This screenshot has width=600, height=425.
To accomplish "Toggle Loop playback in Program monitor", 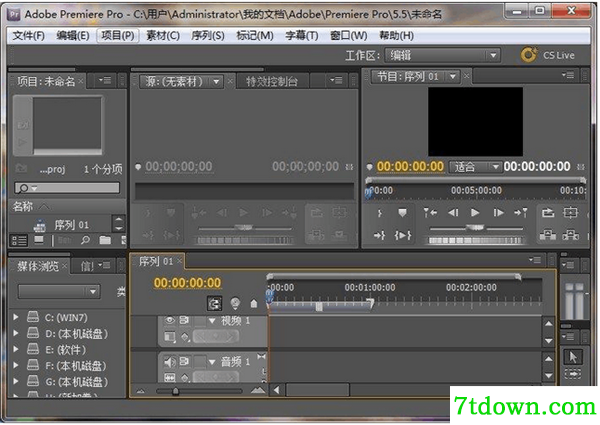I will point(548,212).
